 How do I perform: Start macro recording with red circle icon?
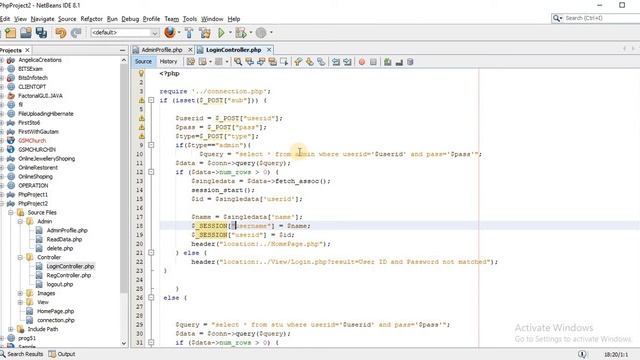click(x=362, y=62)
